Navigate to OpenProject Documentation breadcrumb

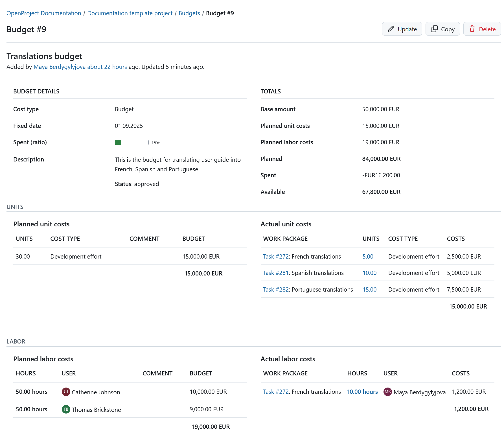pyautogui.click(x=44, y=13)
